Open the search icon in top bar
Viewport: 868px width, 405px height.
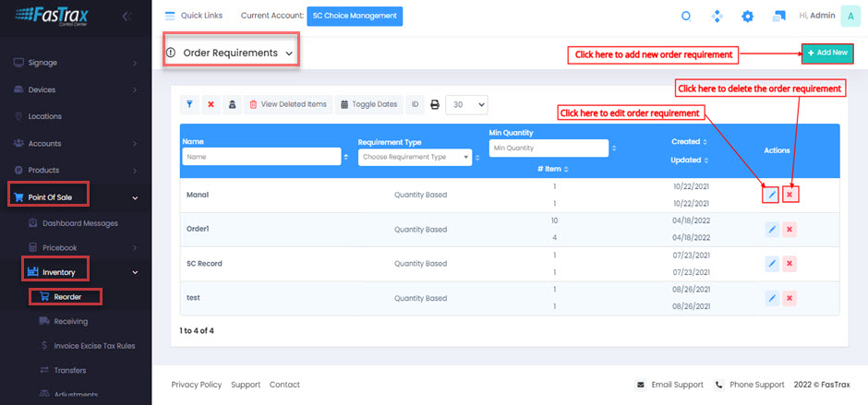(x=685, y=16)
